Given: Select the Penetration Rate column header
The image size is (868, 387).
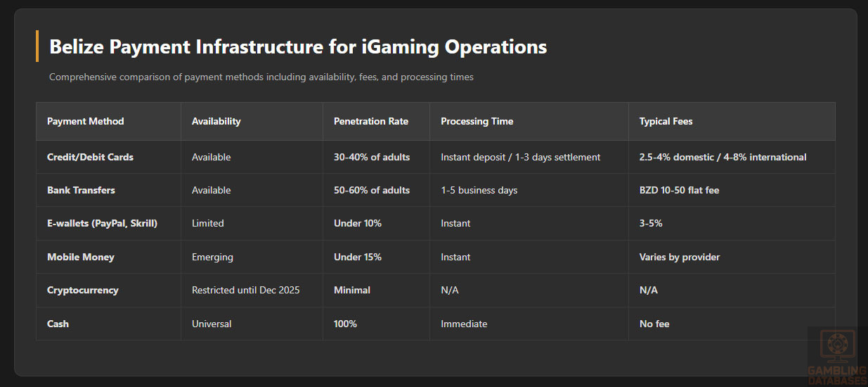Looking at the screenshot, I should (x=371, y=121).
